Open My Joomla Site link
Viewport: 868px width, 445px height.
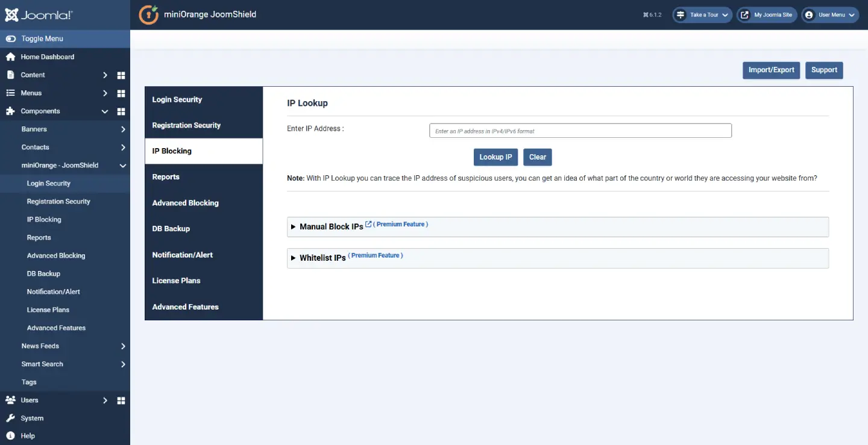click(767, 15)
